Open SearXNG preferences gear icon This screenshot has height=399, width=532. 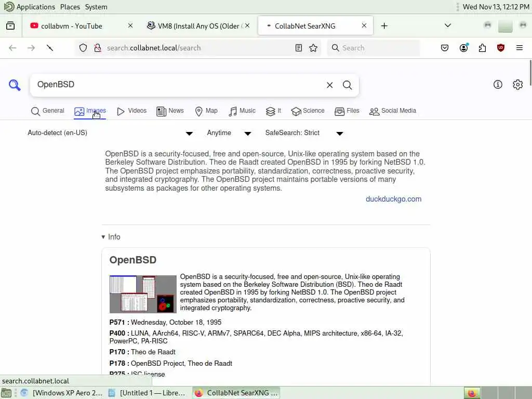[518, 85]
